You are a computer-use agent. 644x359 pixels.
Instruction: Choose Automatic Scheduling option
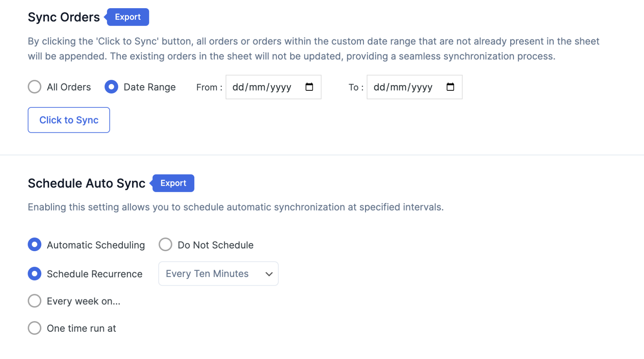[34, 244]
